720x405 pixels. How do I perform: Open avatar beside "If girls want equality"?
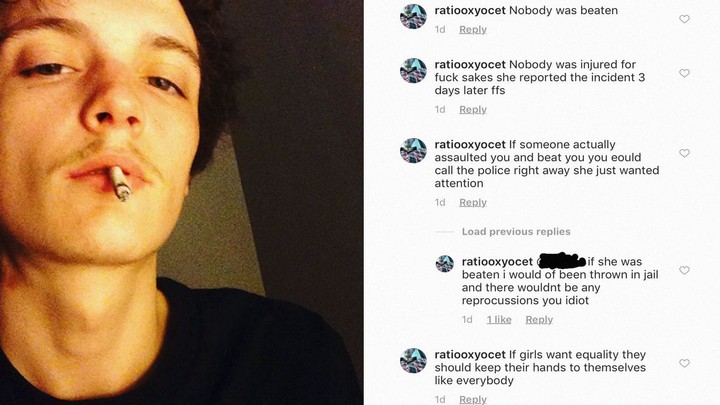click(x=413, y=360)
